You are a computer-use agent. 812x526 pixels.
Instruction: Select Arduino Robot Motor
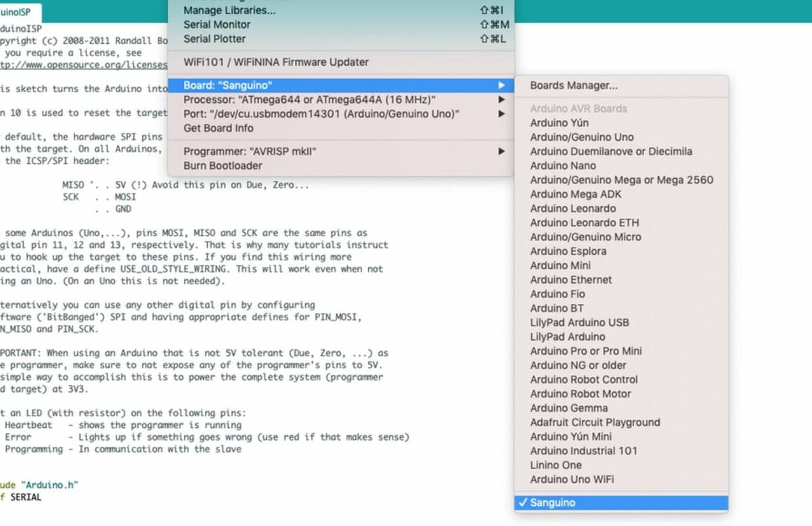621,393
